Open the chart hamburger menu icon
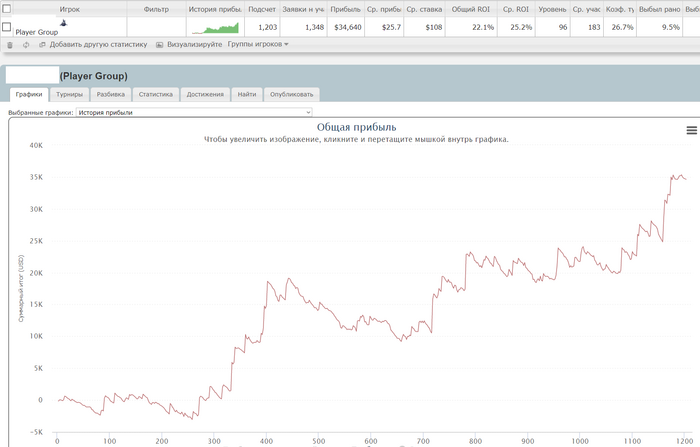Viewport: 700px width, 447px height. click(692, 130)
